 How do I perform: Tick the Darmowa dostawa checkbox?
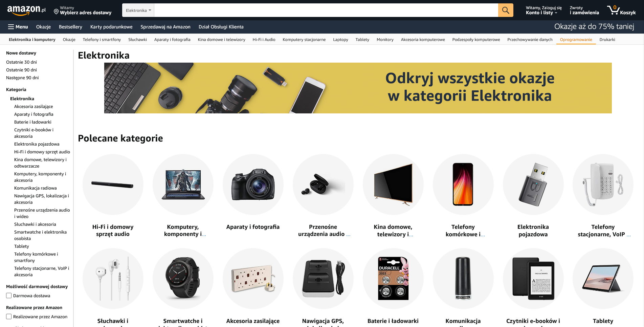9,296
